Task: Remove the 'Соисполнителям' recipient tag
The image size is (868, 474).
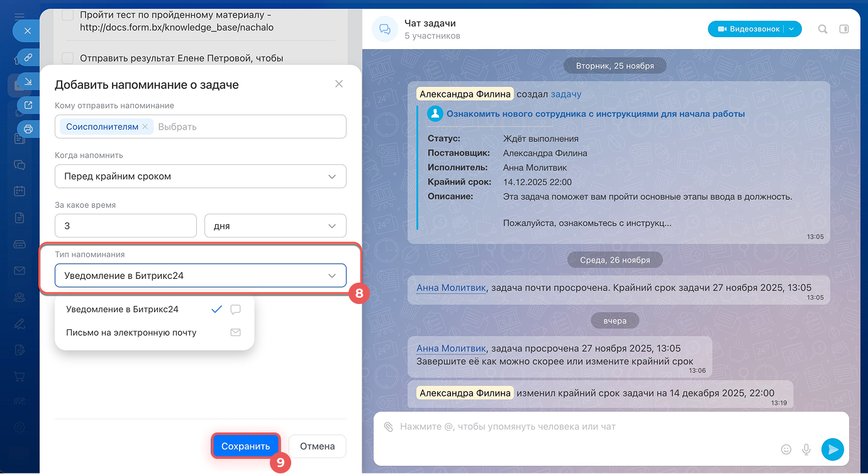Action: (x=145, y=127)
